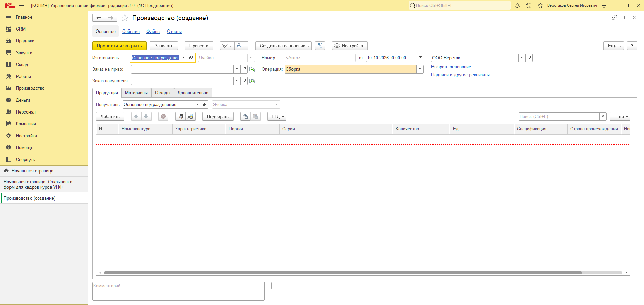Fill from production order icon
This screenshot has width=644, height=305.
252,69
